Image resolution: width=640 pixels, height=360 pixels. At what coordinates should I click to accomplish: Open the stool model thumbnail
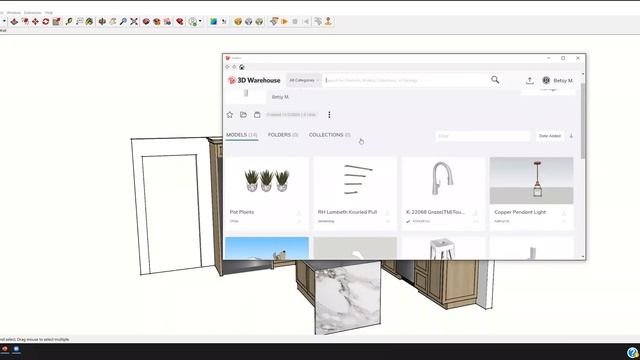(x=443, y=248)
